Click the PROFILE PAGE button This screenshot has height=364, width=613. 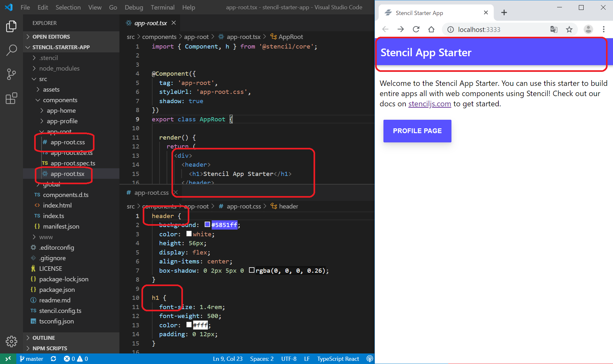click(x=417, y=131)
